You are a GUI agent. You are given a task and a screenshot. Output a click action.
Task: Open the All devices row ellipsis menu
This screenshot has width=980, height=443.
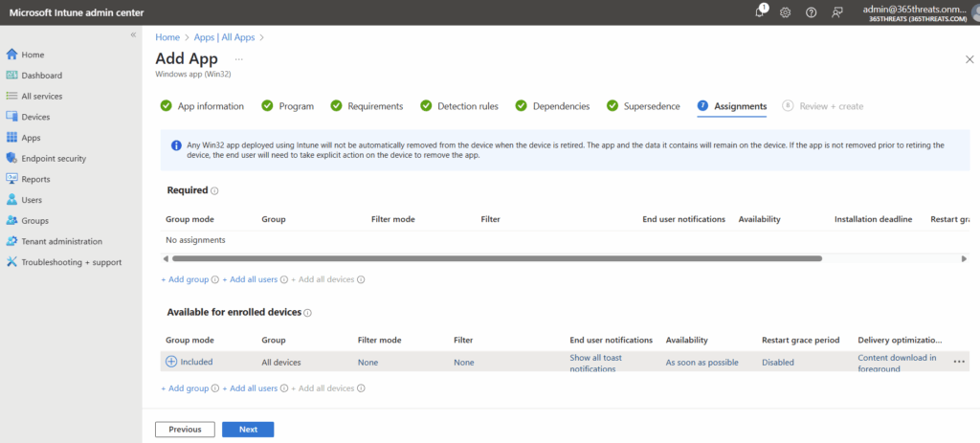[x=959, y=362]
